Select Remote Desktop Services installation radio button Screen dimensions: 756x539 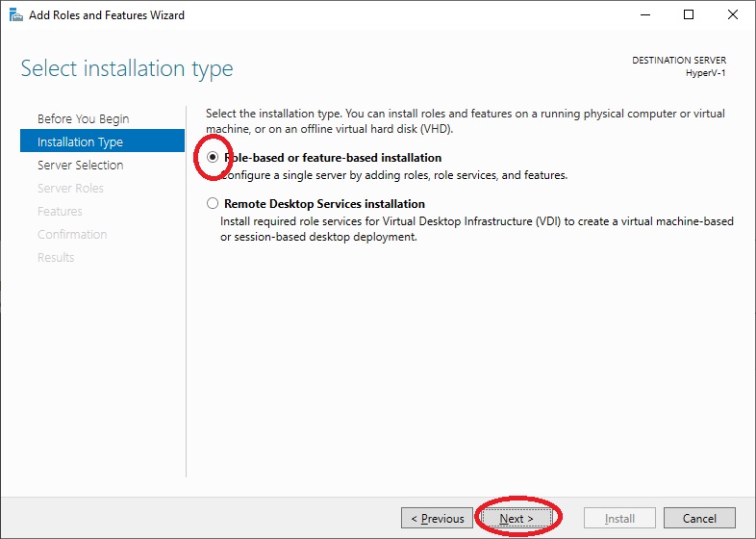pyautogui.click(x=213, y=204)
